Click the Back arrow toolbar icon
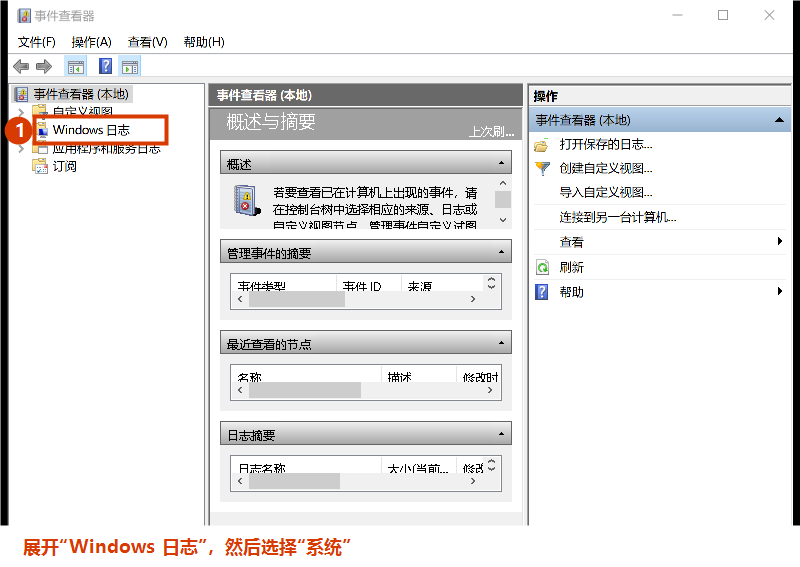800x567 pixels. pyautogui.click(x=21, y=66)
